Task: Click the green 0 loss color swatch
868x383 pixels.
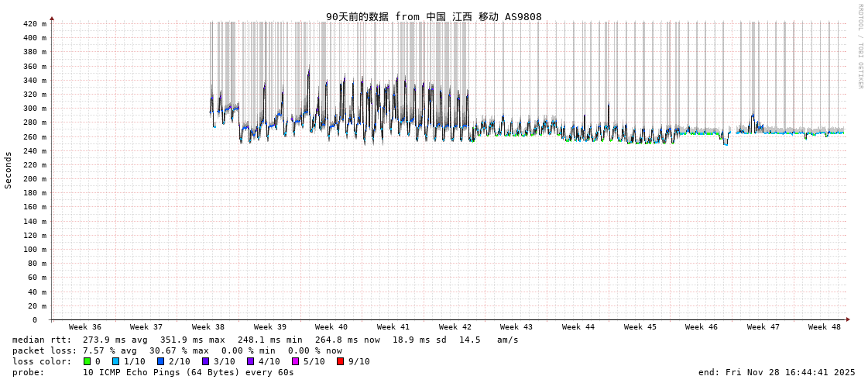Action: pyautogui.click(x=87, y=361)
